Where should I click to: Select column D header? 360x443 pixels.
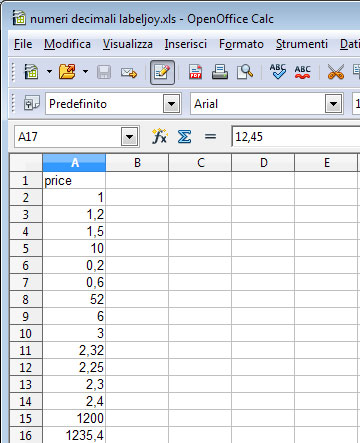(263, 163)
